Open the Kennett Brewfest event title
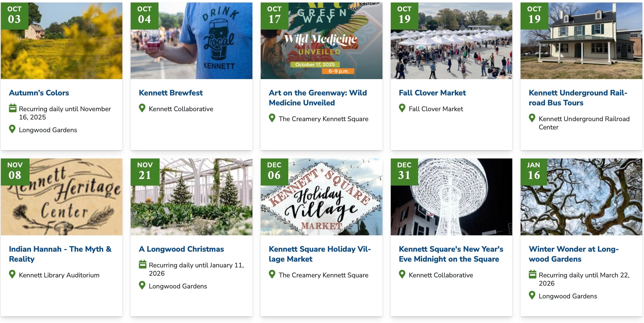The image size is (644, 323). (171, 93)
